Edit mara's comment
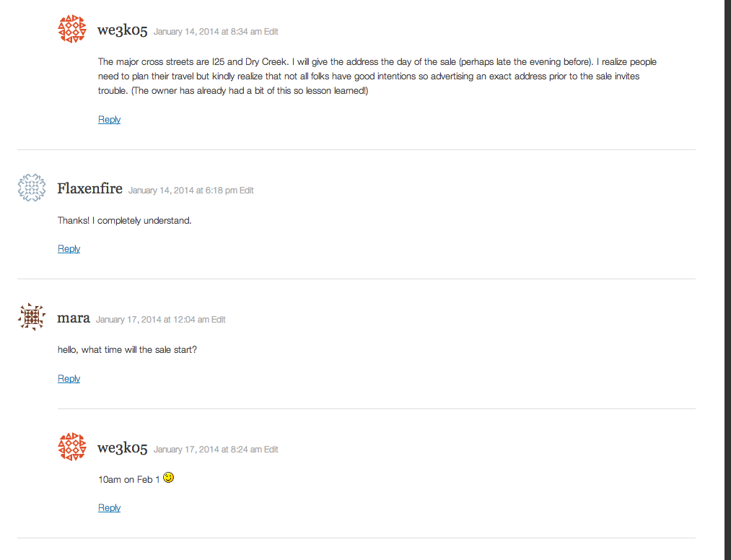The image size is (731, 560). pyautogui.click(x=219, y=320)
